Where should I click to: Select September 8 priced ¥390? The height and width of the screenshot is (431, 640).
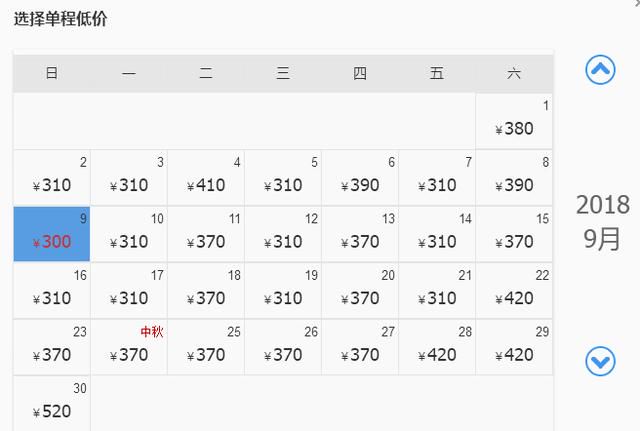point(514,178)
